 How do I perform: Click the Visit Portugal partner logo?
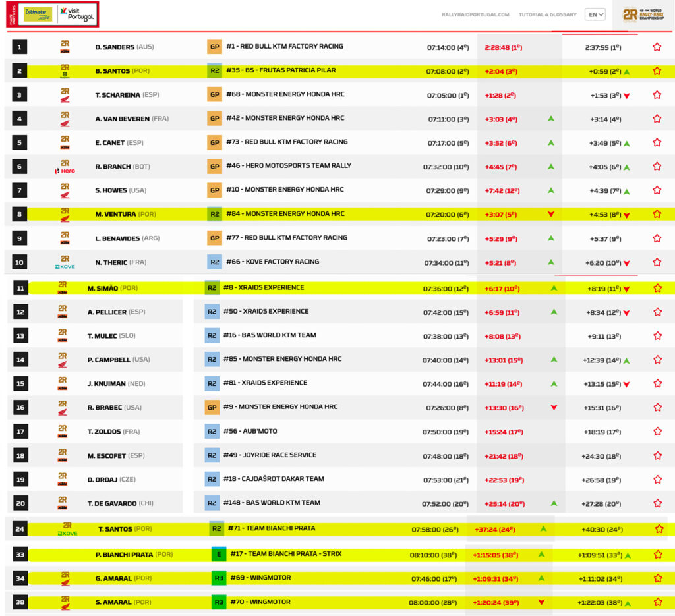76,14
